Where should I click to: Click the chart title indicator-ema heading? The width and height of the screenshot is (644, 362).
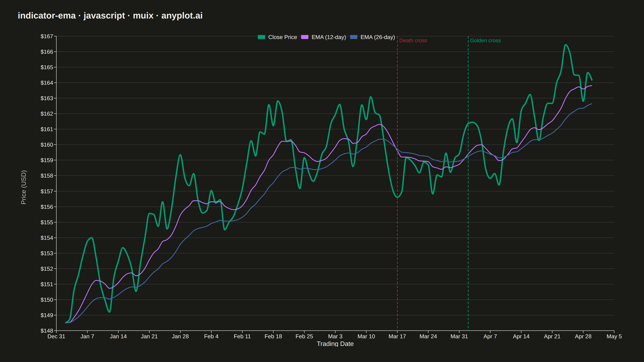point(110,15)
